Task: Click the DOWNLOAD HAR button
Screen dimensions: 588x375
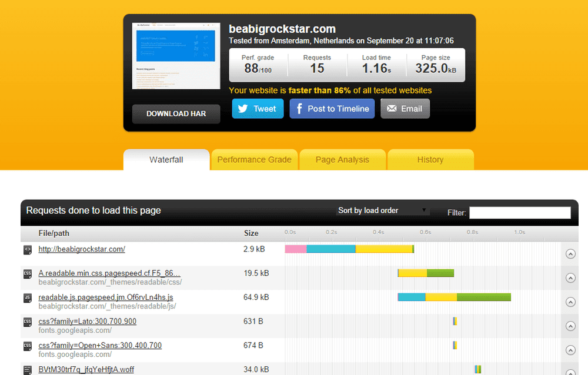Action: [176, 113]
